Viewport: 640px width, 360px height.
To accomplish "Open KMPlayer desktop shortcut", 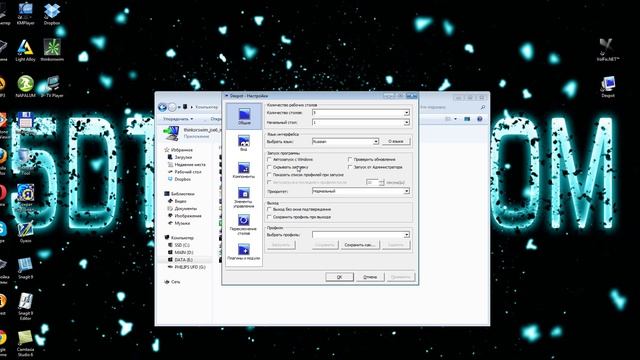I will [25, 13].
